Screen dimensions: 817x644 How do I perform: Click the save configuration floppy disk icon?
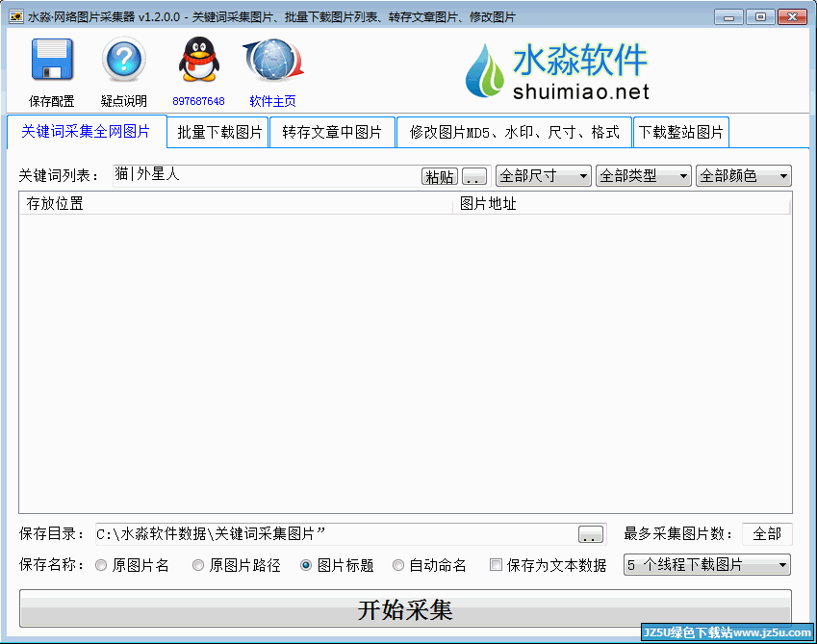(x=52, y=61)
